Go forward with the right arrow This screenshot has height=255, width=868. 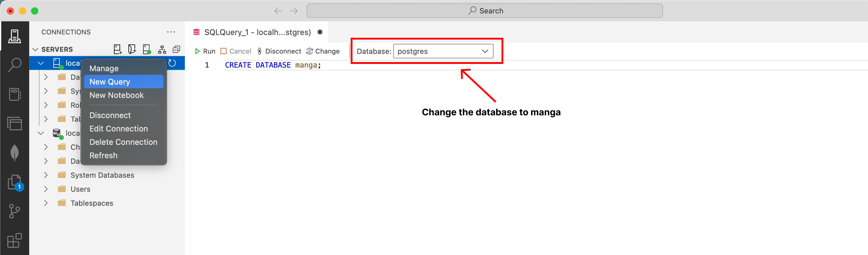294,11
